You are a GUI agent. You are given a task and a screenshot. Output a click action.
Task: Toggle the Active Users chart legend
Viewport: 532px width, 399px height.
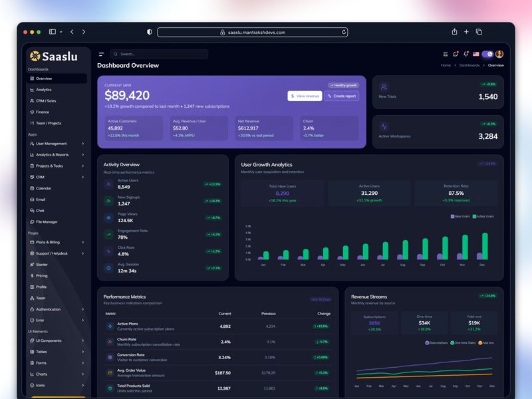pyautogui.click(x=483, y=217)
